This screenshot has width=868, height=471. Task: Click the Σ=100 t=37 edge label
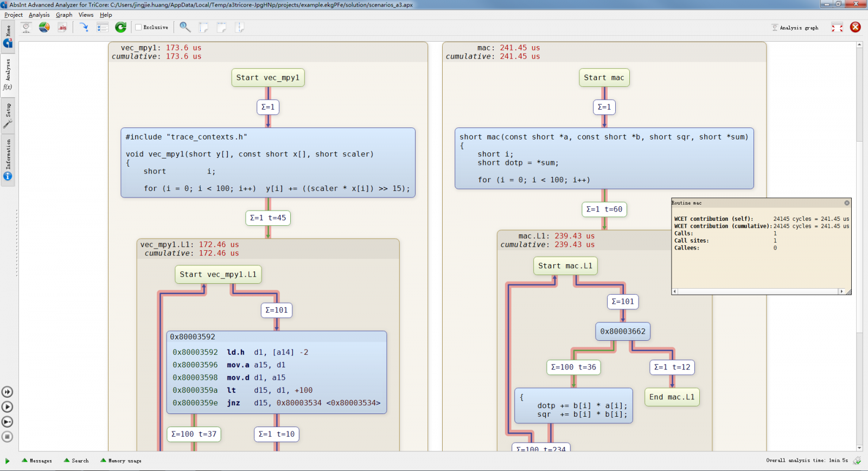tap(194, 434)
